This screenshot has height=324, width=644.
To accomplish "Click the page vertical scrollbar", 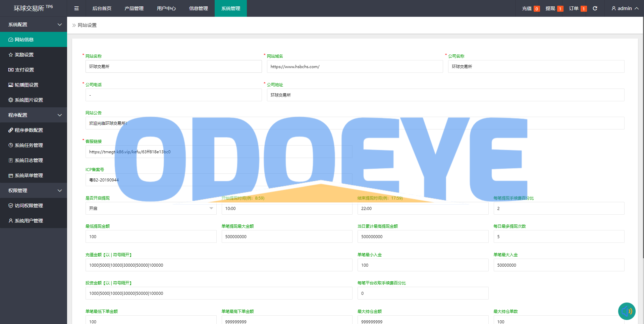I will coord(643,138).
